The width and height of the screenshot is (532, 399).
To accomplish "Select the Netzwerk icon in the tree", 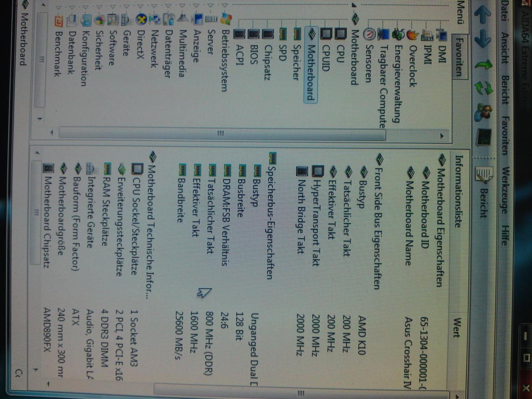I will tap(155, 19).
